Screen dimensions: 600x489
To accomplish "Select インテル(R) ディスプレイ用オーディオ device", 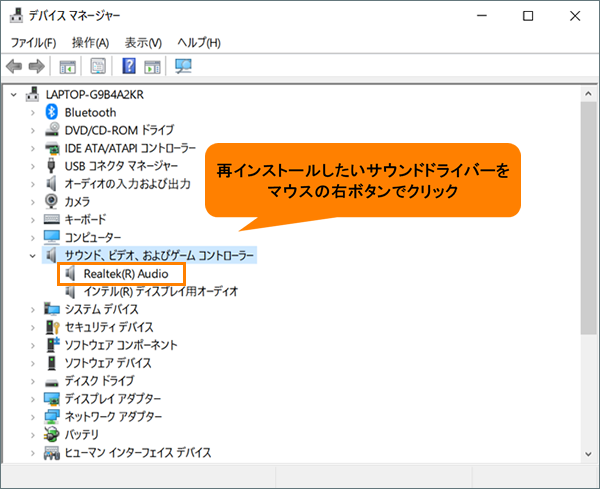I will [x=161, y=292].
